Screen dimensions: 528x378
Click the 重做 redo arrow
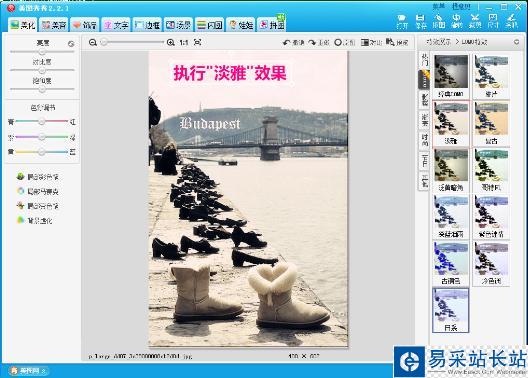tap(319, 42)
